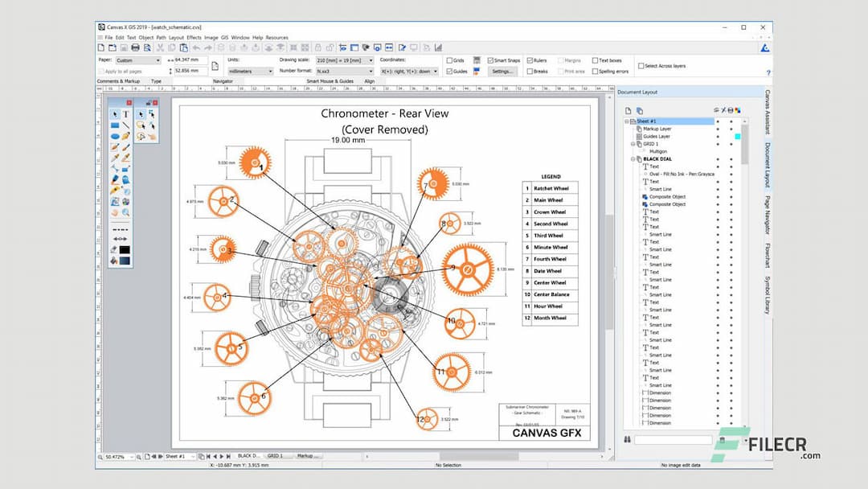Pick the Zoom magnifier tool
Viewport: 868px width, 489px height.
tap(124, 212)
